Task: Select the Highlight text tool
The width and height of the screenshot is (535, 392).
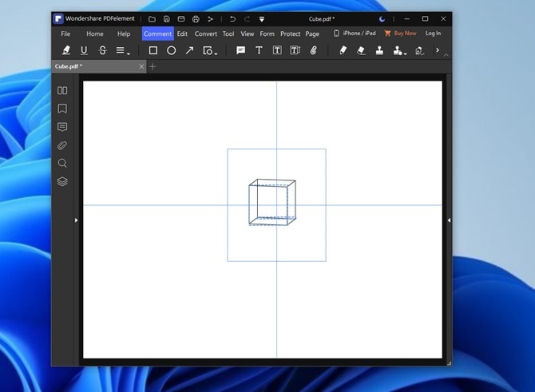Action: (65, 50)
